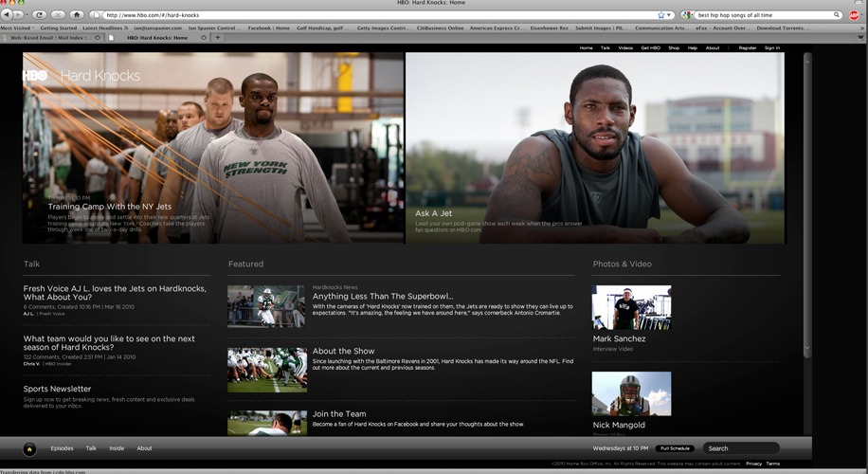The image size is (868, 474).
Task: Click the Nick Mangold video thumbnail
Action: click(x=631, y=393)
